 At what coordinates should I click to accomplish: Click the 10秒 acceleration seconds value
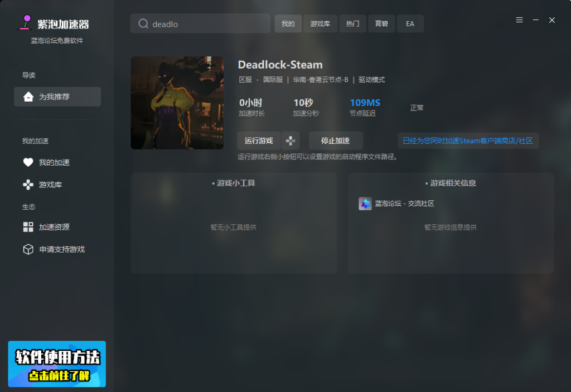pyautogui.click(x=303, y=103)
